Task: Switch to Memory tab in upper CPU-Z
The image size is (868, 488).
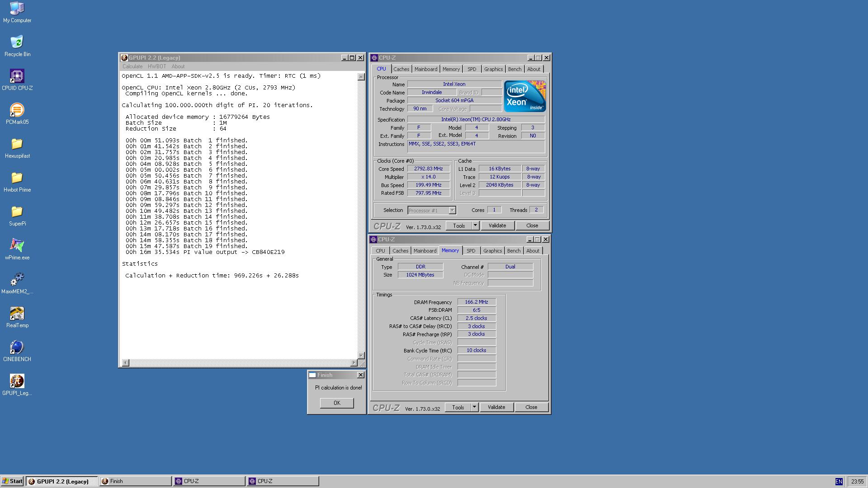Action: coord(451,69)
